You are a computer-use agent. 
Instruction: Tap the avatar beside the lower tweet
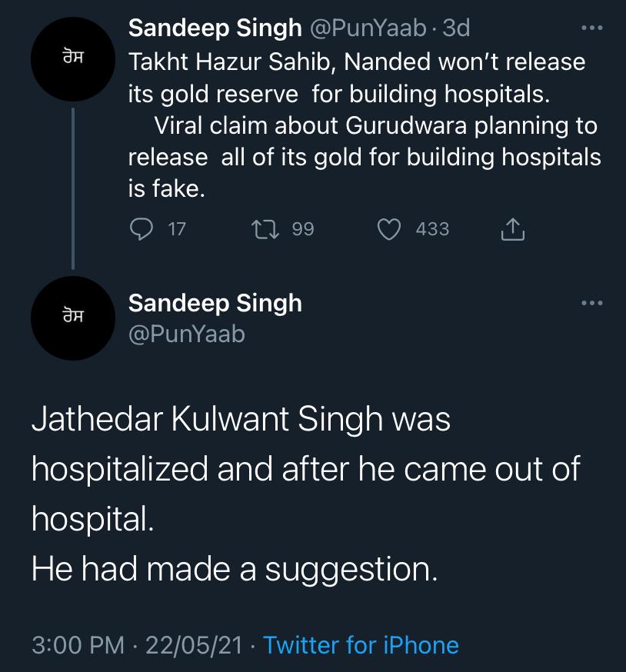click(x=73, y=318)
